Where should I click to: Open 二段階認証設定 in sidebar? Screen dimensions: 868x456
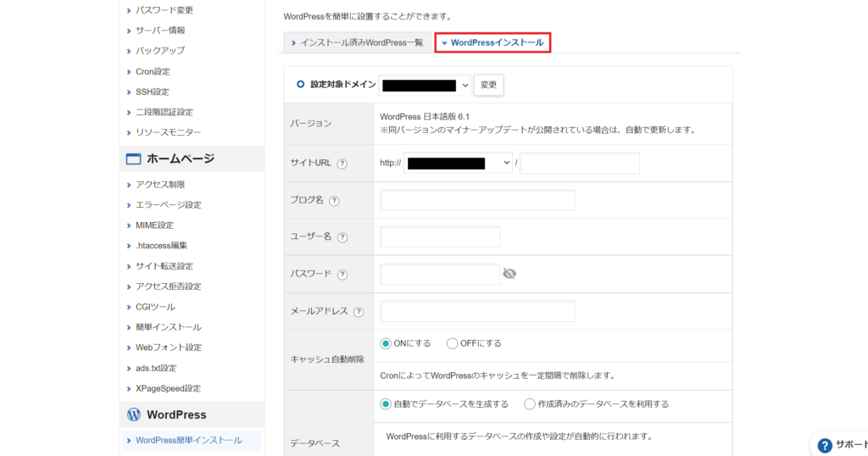(164, 113)
